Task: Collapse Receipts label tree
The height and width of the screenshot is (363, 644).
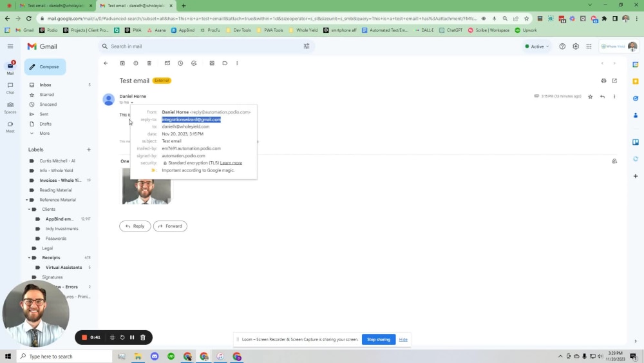Action: coord(30,258)
